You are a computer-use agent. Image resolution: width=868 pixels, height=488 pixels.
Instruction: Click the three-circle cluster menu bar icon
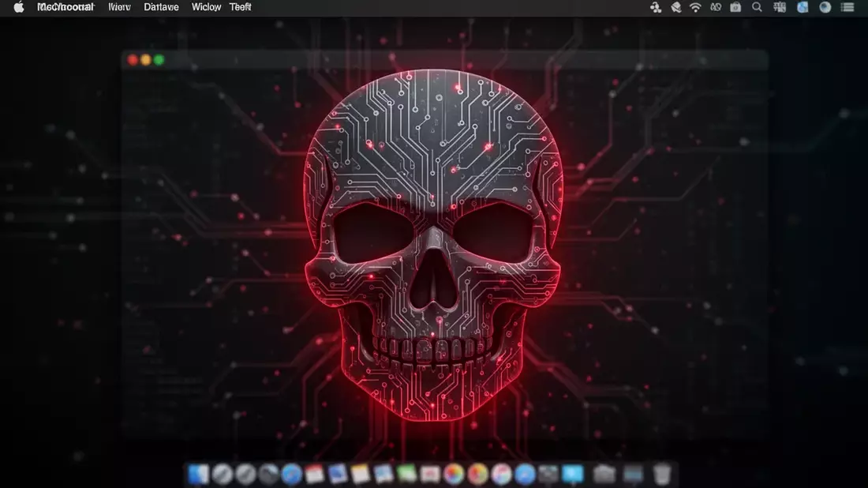pyautogui.click(x=656, y=7)
